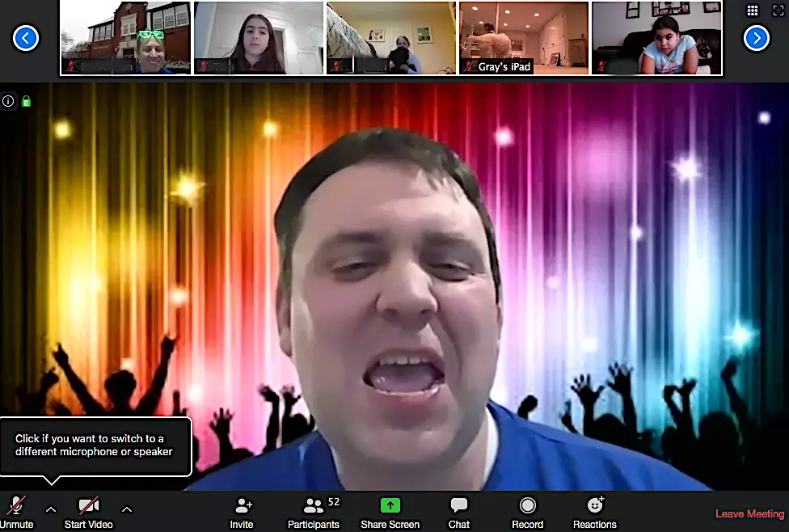Open audio options arrow next to Unmute
The height and width of the screenshot is (532, 789).
[51, 509]
